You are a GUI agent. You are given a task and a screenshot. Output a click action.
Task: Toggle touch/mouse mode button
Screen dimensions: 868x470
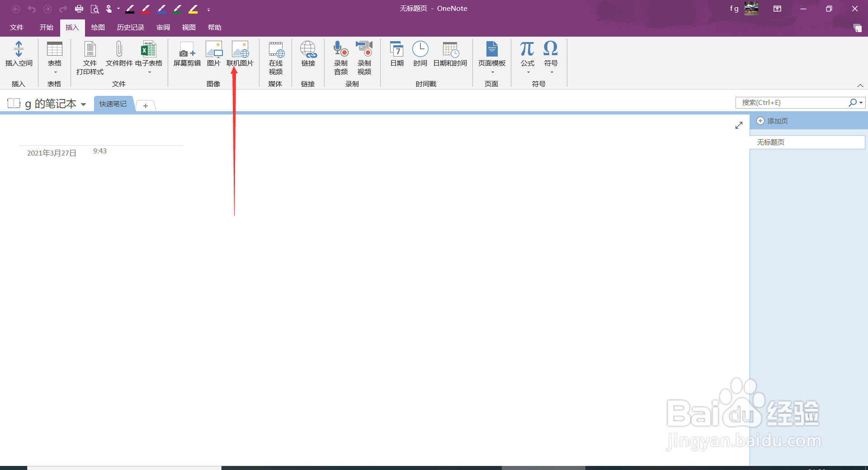[x=109, y=9]
